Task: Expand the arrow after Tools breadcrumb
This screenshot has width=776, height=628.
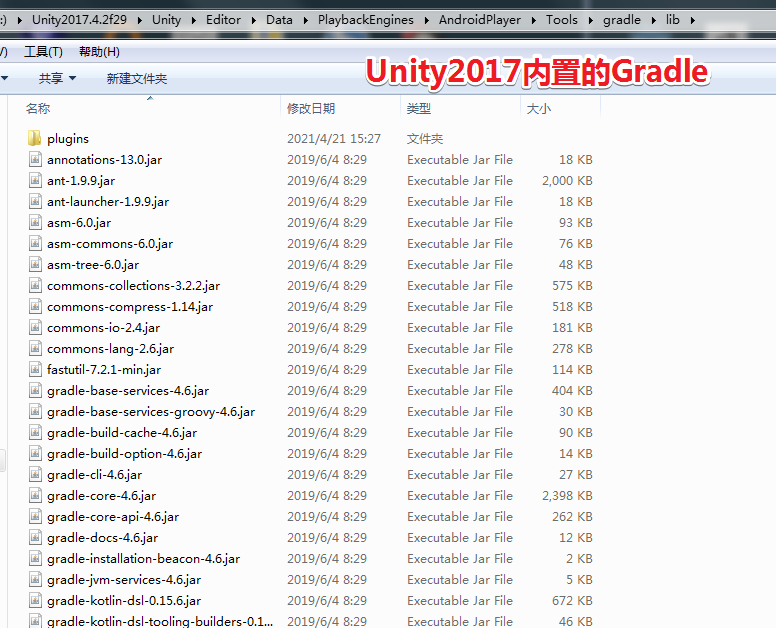Action: [x=590, y=20]
